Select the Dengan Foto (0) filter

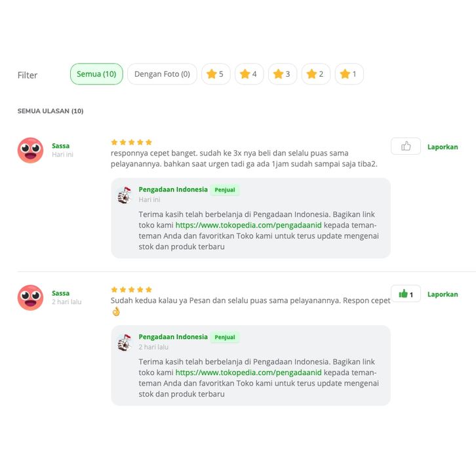pos(162,74)
